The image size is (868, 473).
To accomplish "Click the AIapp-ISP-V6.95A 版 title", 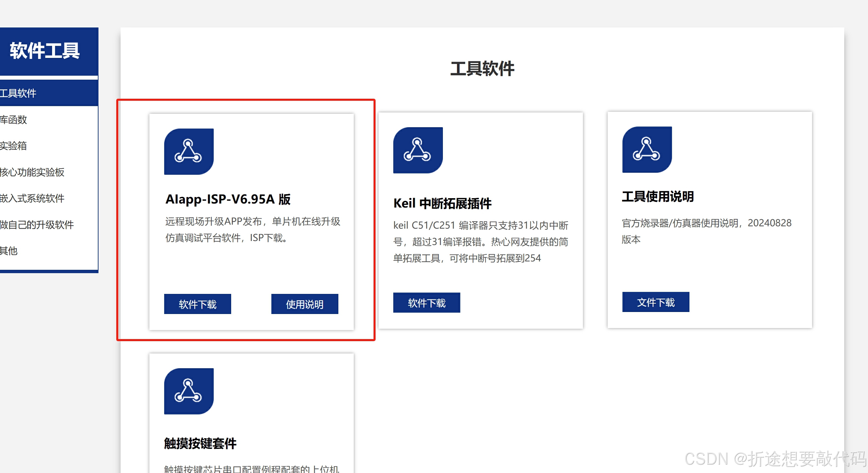I will (x=228, y=199).
